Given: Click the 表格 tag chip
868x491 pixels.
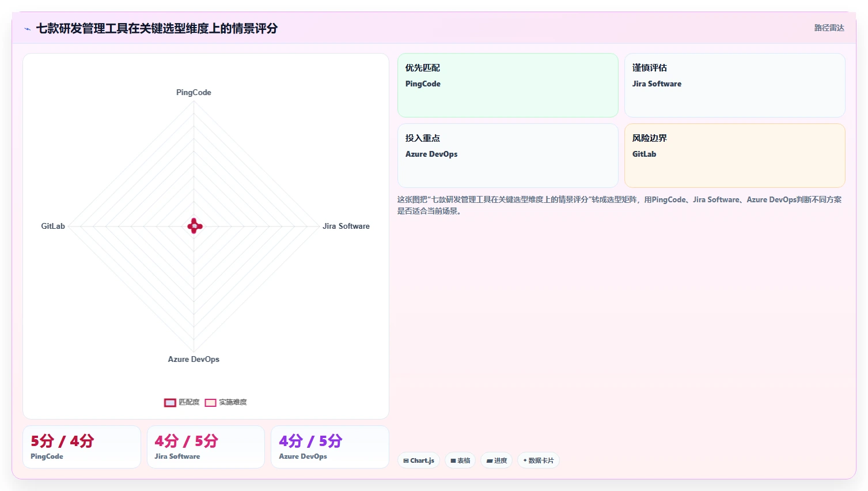Looking at the screenshot, I should (460, 460).
